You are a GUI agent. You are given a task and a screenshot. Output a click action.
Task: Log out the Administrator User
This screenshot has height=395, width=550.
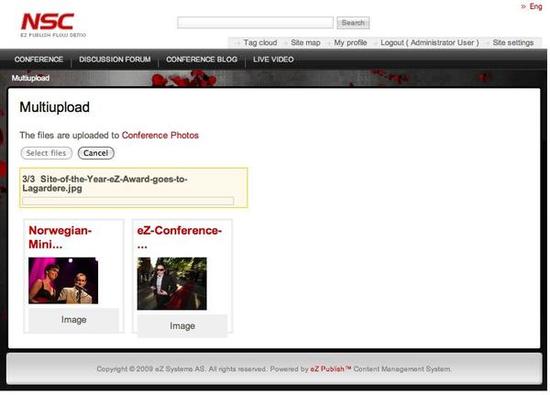coord(429,43)
